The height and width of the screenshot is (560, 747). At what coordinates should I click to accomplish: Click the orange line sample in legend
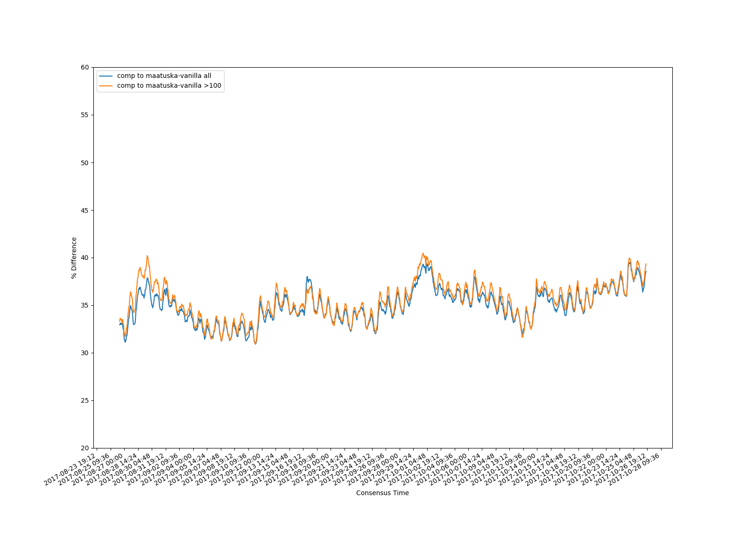(106, 86)
